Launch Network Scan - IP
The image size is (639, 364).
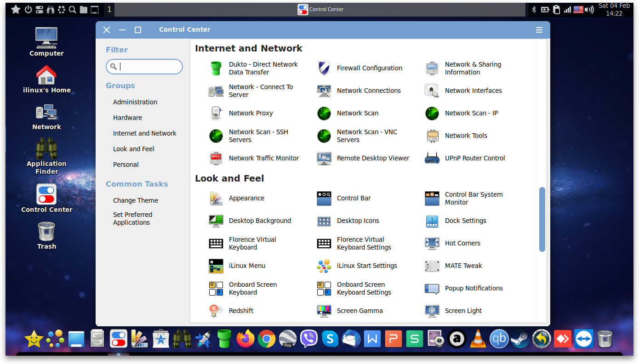pos(462,113)
